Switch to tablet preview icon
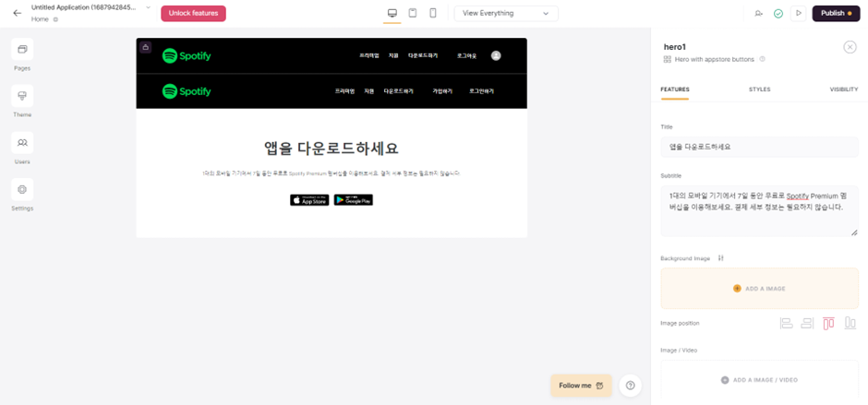868x405 pixels. click(413, 13)
